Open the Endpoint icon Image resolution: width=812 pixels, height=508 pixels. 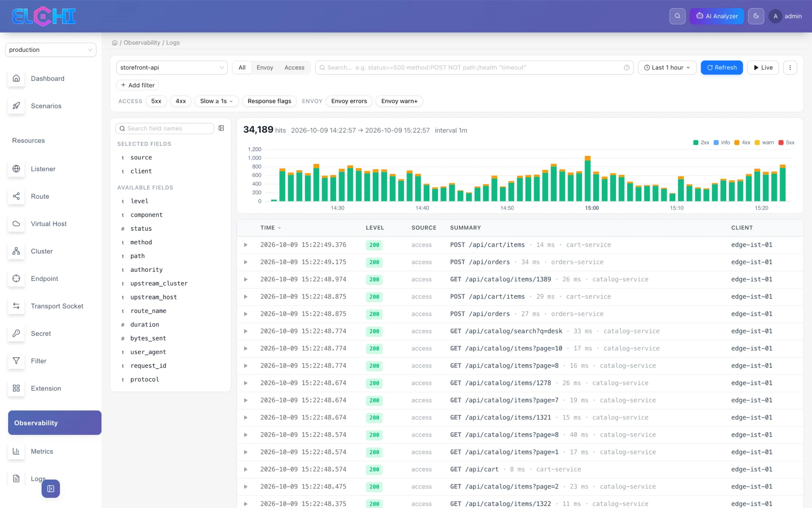click(x=16, y=279)
